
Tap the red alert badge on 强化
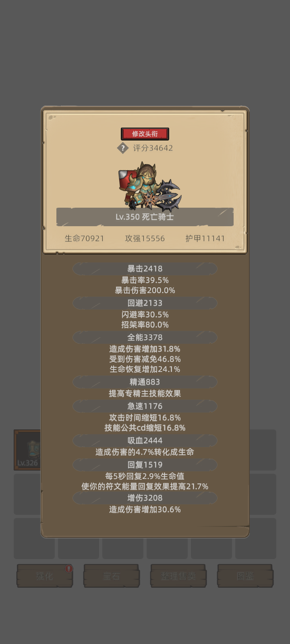pyautogui.click(x=69, y=568)
